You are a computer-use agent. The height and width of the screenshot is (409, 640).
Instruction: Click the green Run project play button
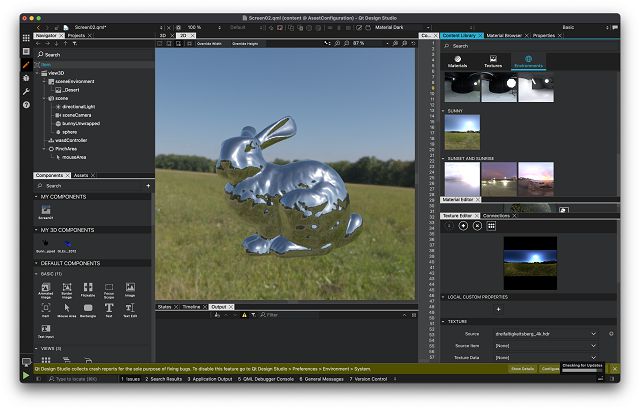tap(25, 375)
